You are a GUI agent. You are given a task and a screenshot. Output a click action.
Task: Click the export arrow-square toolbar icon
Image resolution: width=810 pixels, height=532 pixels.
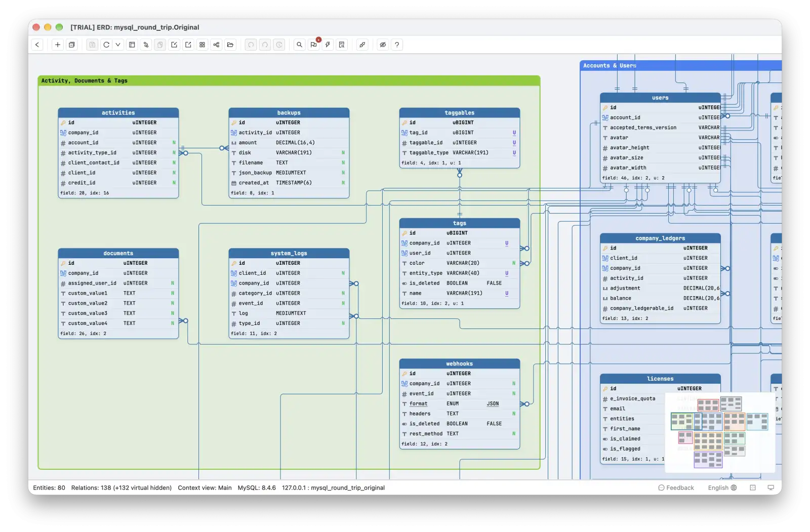188,45
